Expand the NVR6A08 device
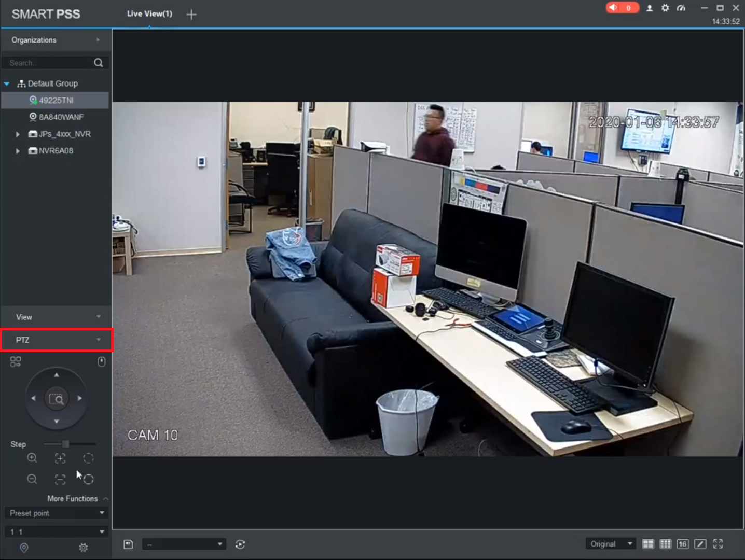Viewport: 745px width, 560px height. 18,151
